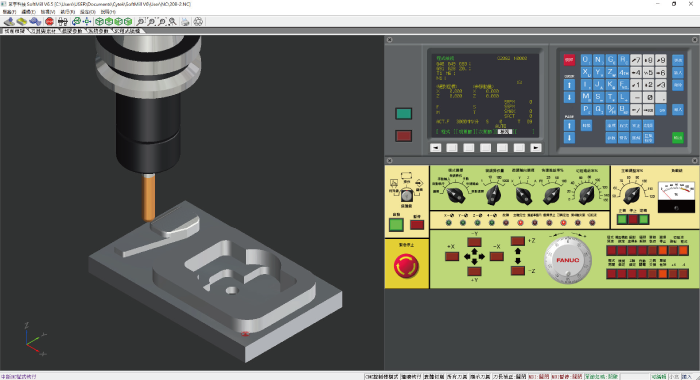Image resolution: width=700 pixels, height=380 pixels.
Task: Click the O key on the CNC keypad
Action: click(586, 60)
